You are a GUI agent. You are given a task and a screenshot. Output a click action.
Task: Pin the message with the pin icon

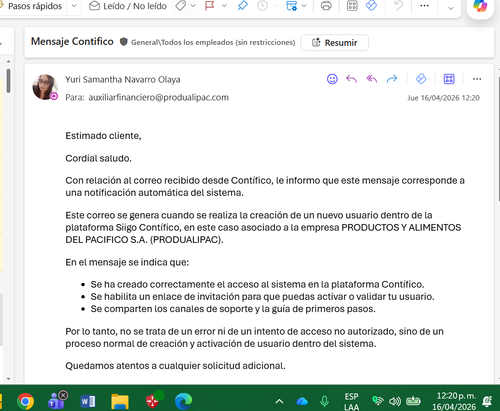(242, 6)
